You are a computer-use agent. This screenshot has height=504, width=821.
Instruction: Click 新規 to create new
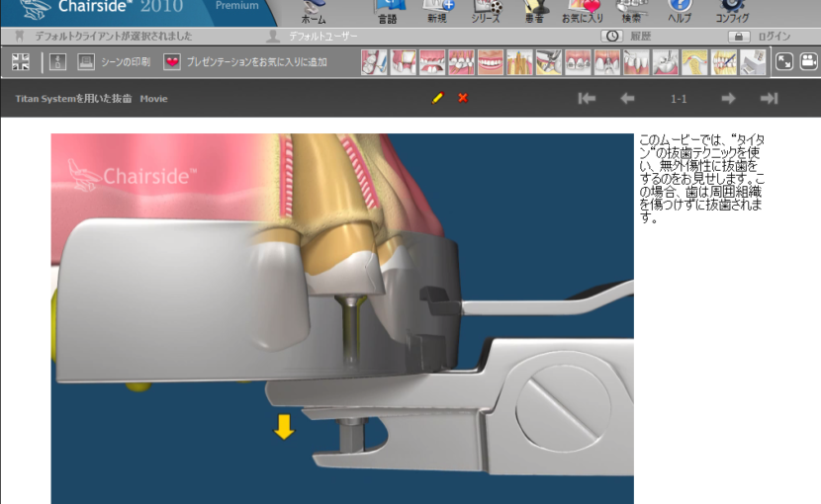pyautogui.click(x=437, y=12)
